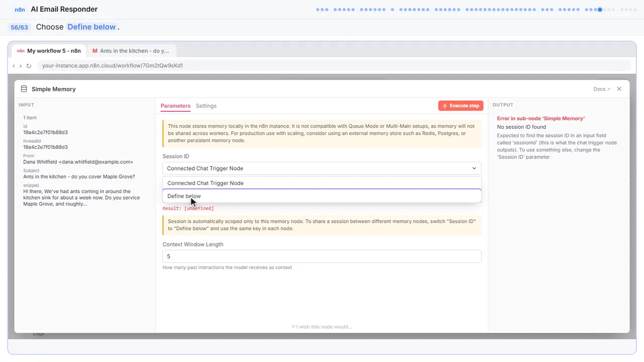This screenshot has height=362, width=644.
Task: Click the Simple Memory database icon
Action: (x=24, y=89)
